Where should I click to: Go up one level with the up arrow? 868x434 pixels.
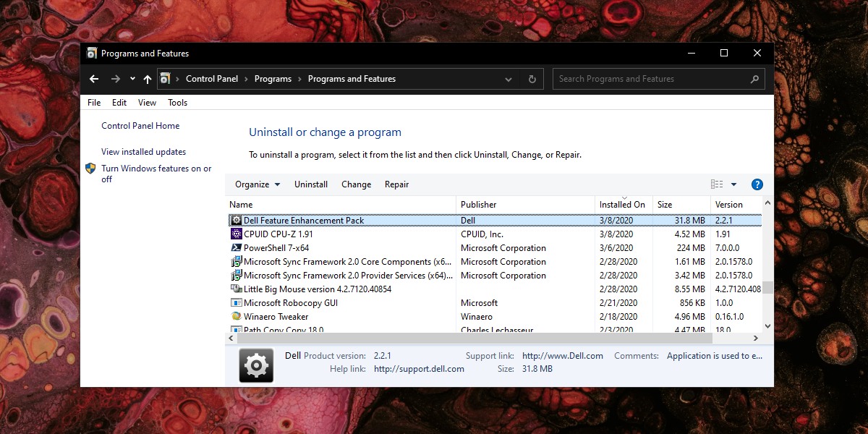[147, 79]
